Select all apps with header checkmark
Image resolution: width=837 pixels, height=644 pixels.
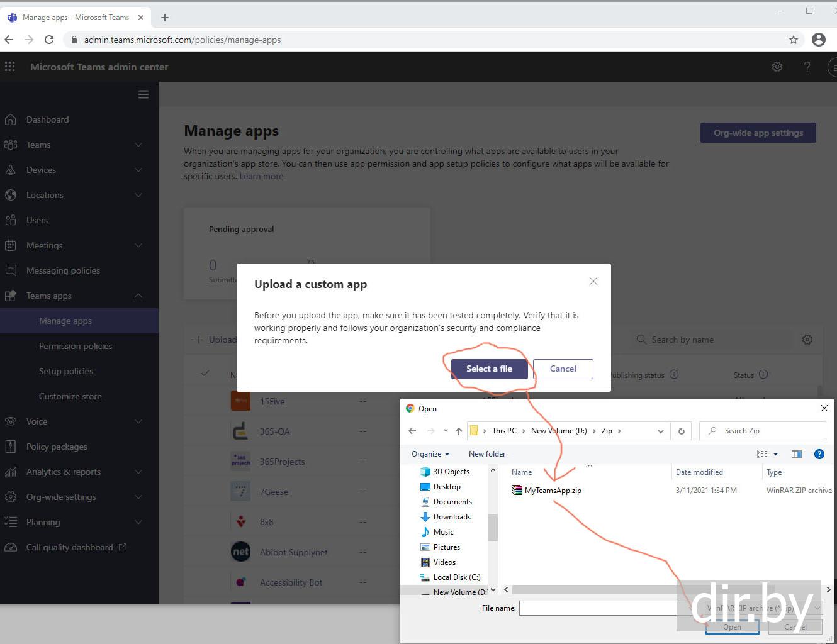pyautogui.click(x=205, y=373)
